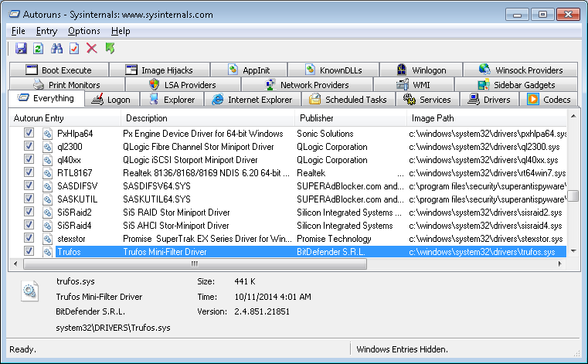Click the SASDIFSV driver file icon
Viewport: 588px width, 364px height.
point(47,186)
